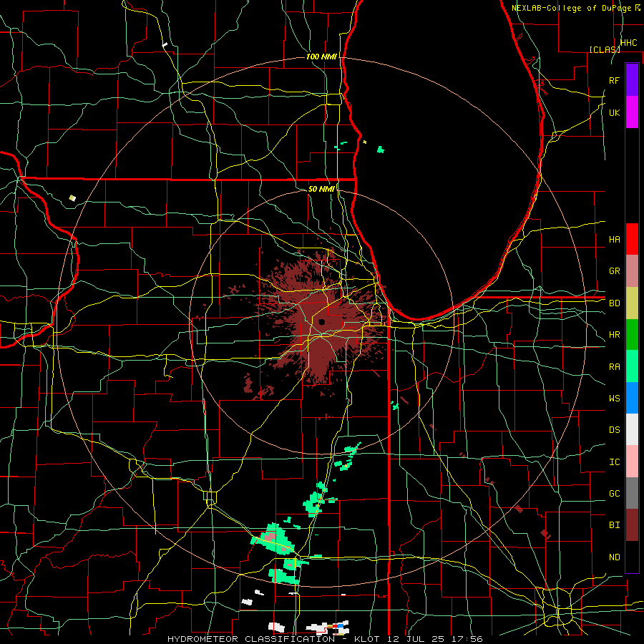Select the "GC" legend label
This screenshot has width=644, height=644.
pos(615,493)
